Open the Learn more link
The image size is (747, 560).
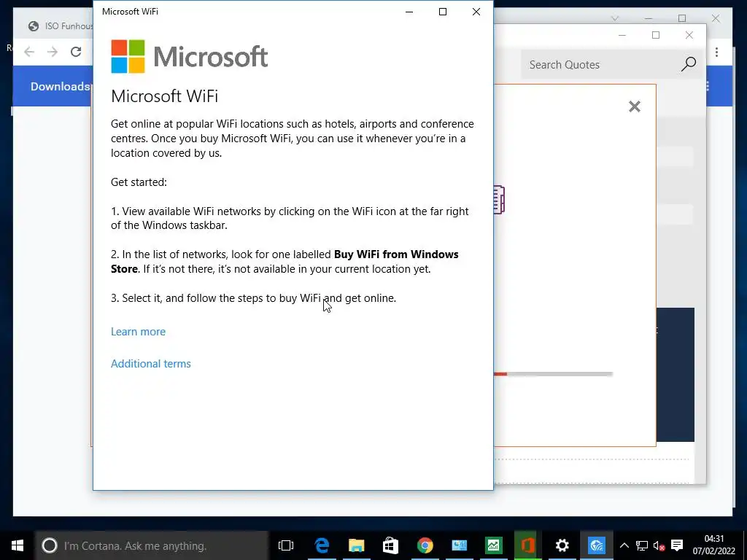coord(138,332)
